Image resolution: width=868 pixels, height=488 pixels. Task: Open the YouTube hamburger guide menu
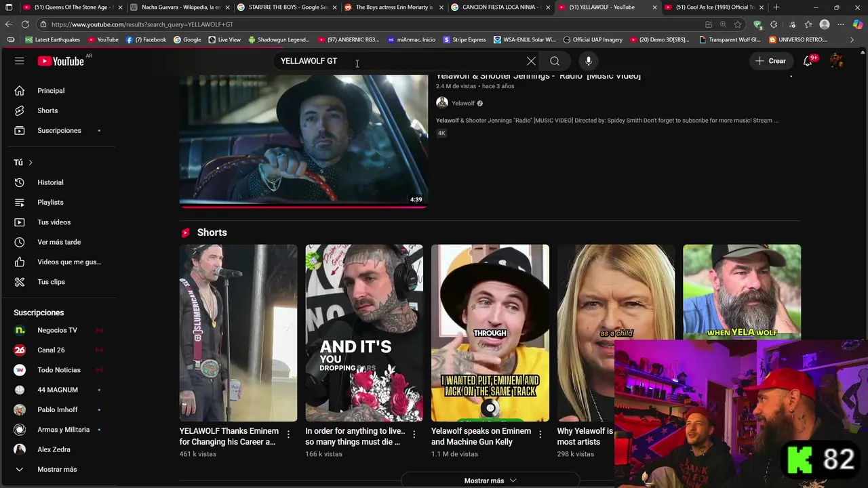pos(20,61)
